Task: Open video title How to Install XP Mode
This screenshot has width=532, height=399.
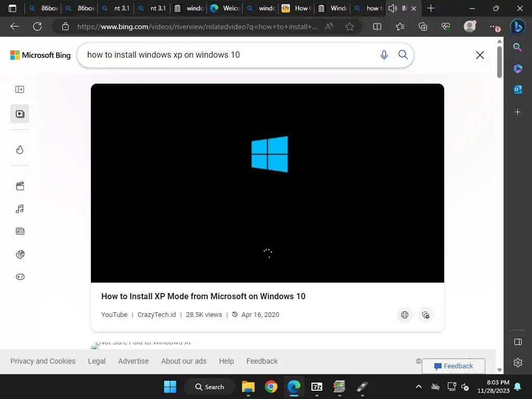Action: click(203, 296)
